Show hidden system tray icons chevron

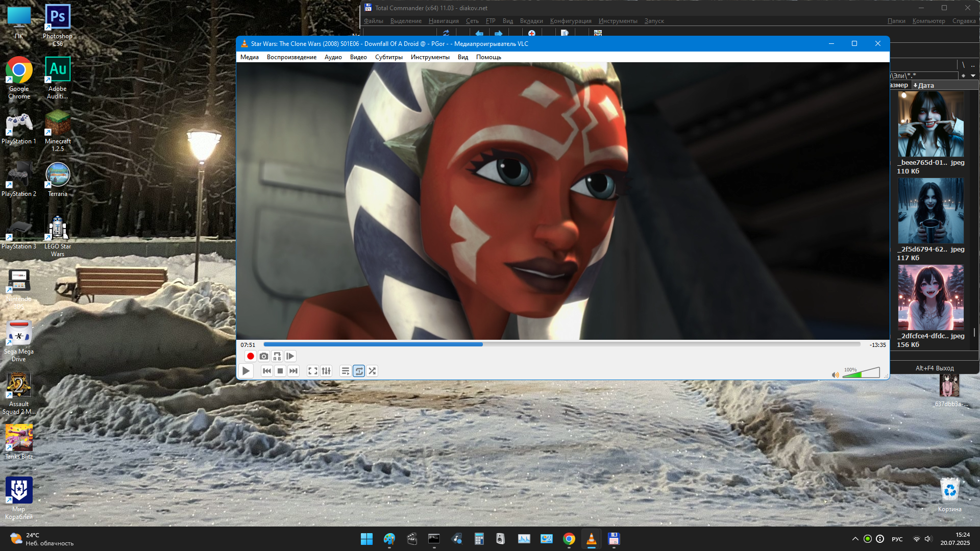point(855,539)
